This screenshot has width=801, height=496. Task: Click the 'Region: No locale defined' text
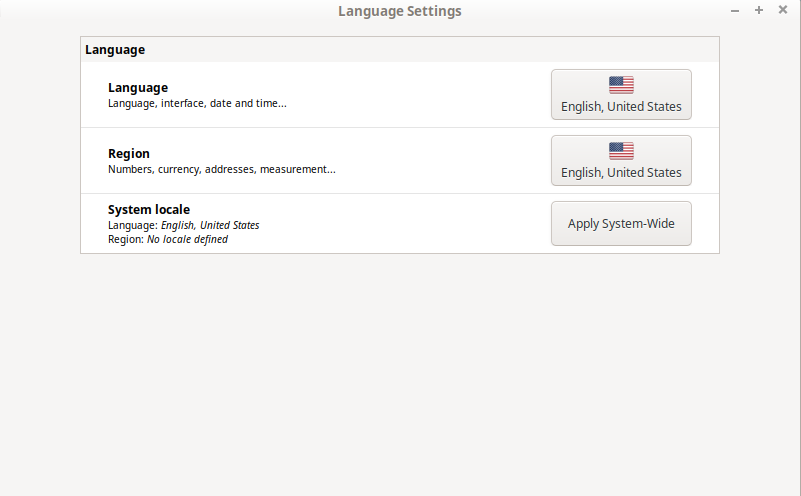coord(168,239)
